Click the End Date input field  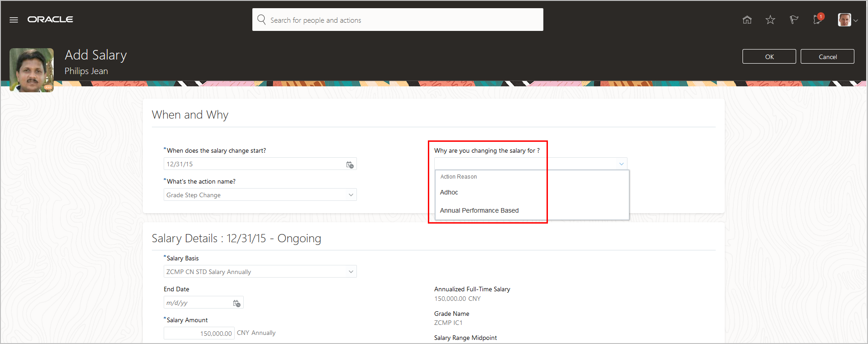[198, 303]
